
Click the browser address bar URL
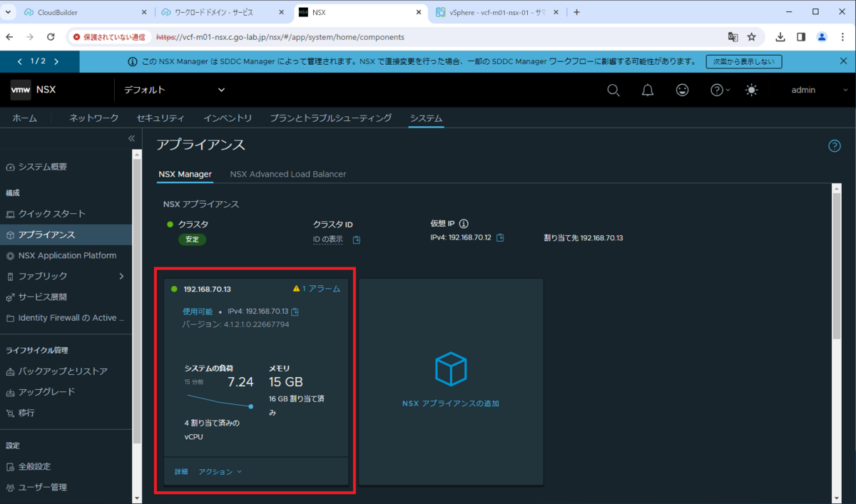280,37
